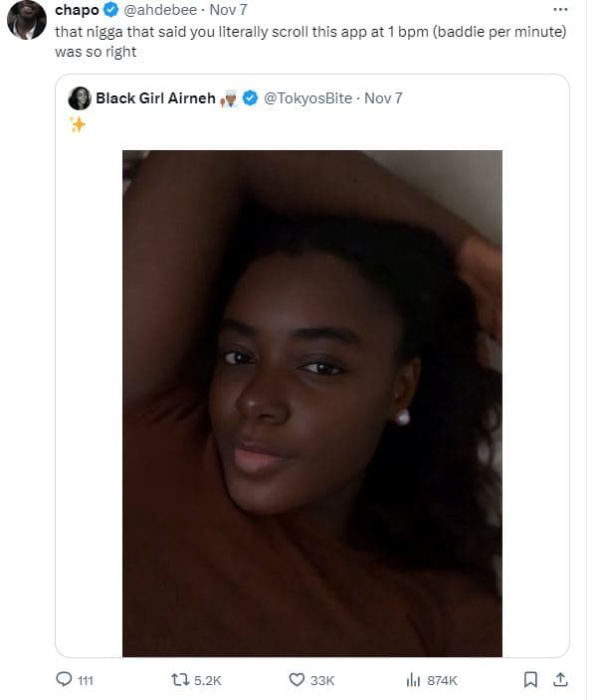Click the quoted tweet's small profile avatar
The width and height of the screenshot is (604, 700).
[80, 98]
